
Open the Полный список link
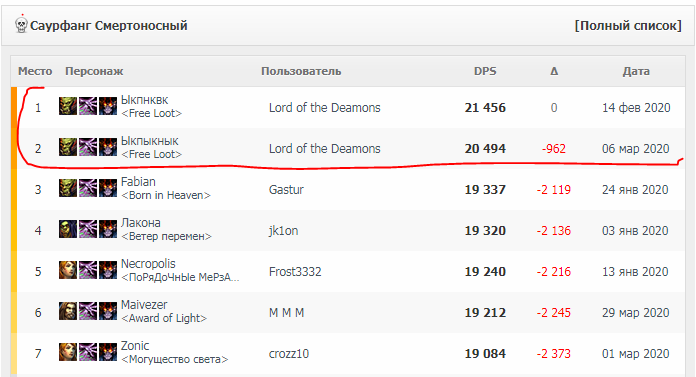click(x=628, y=26)
